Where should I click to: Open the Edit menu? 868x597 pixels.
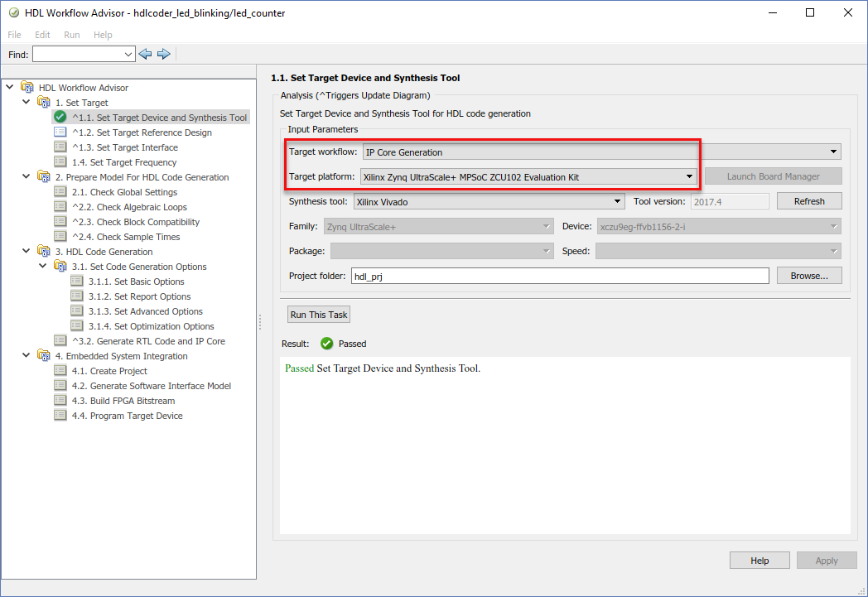pyautogui.click(x=42, y=35)
